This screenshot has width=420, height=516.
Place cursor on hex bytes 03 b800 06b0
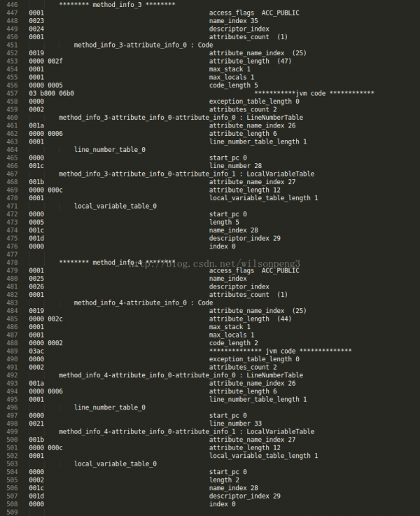pos(51,93)
